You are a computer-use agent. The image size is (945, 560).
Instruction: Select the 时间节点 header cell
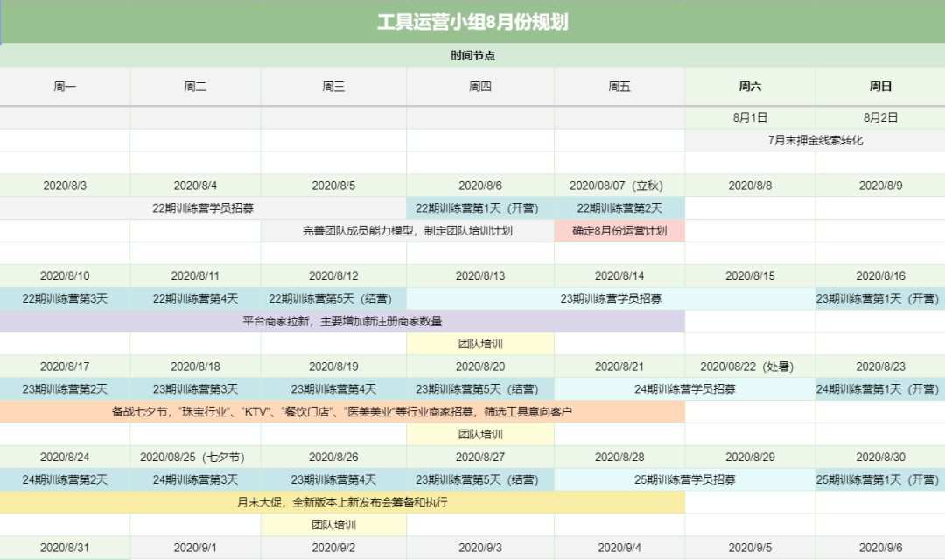click(472, 56)
